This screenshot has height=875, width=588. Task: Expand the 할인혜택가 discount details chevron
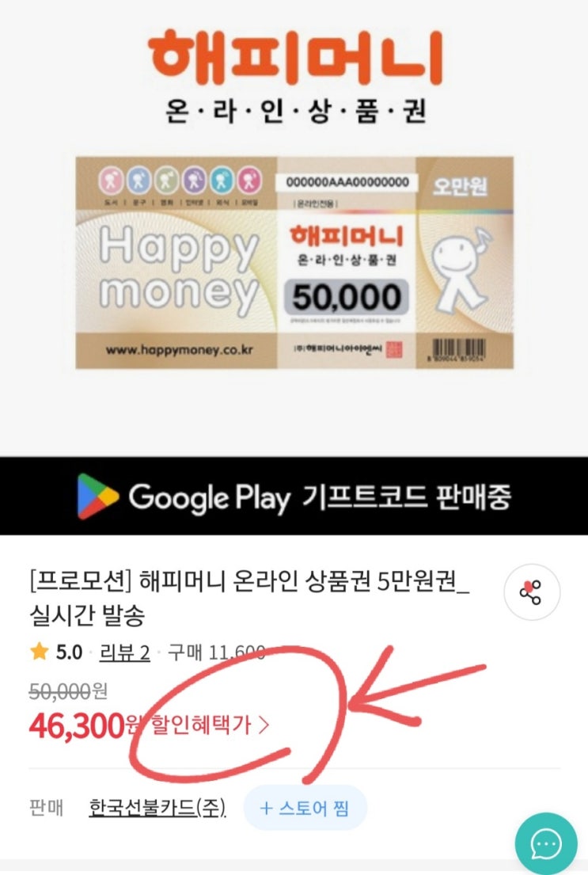[x=264, y=725]
